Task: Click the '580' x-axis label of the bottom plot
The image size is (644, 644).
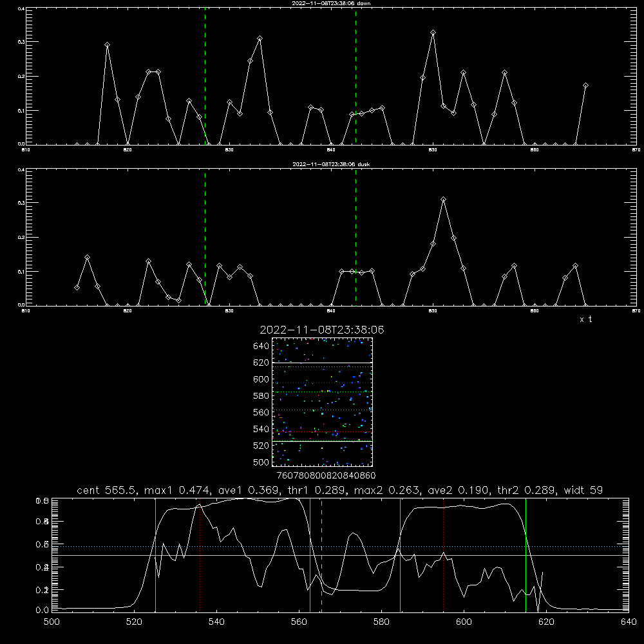Action: [381, 622]
